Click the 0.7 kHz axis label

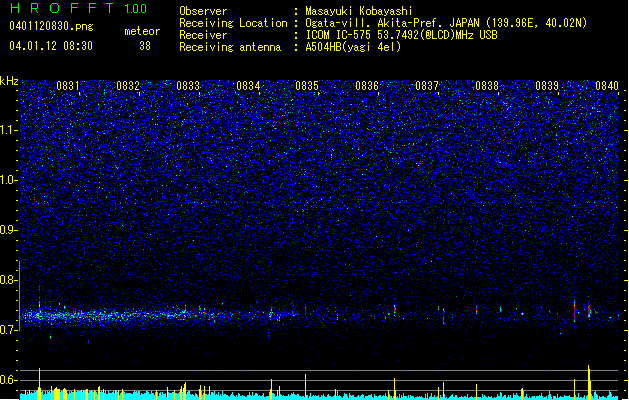9,330
